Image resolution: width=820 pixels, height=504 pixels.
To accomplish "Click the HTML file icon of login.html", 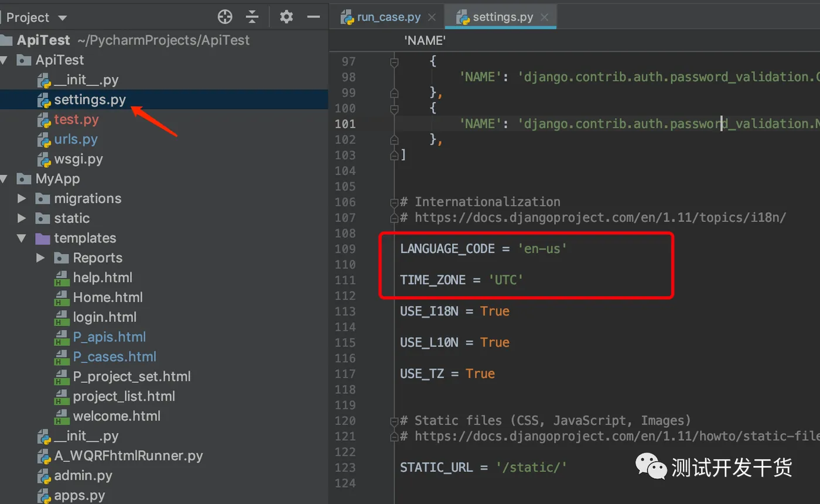I will tap(61, 318).
